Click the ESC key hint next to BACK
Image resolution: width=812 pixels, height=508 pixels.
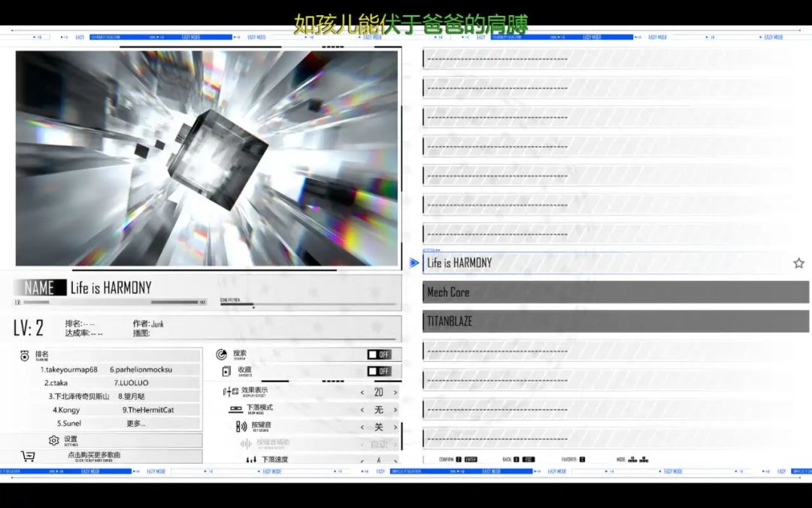529,459
